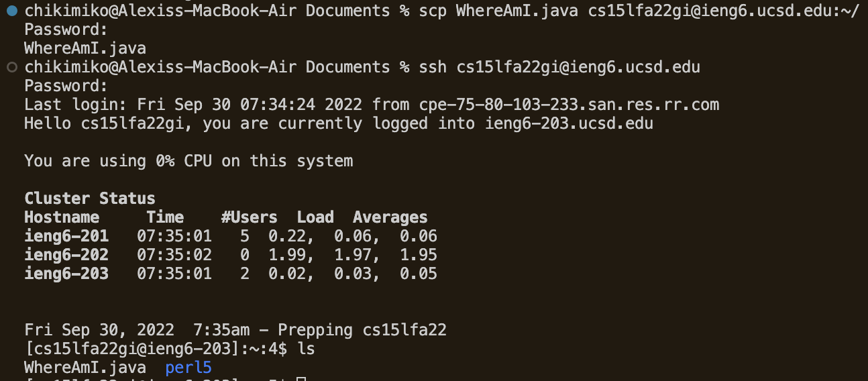Click the second Password: prompt line
The image size is (868, 381).
tap(66, 86)
